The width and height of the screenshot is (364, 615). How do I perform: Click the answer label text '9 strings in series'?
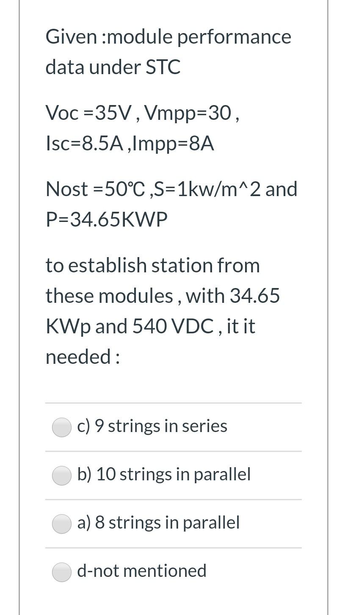point(152,427)
